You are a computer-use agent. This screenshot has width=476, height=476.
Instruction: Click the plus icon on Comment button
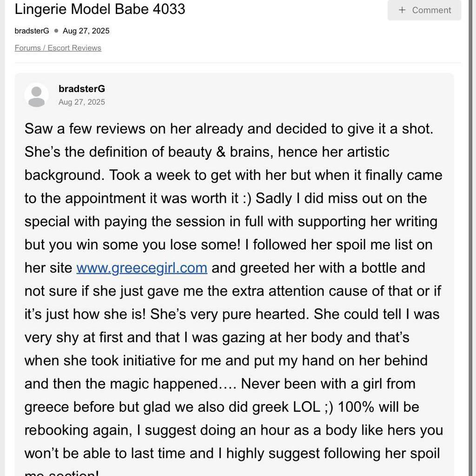click(x=402, y=10)
